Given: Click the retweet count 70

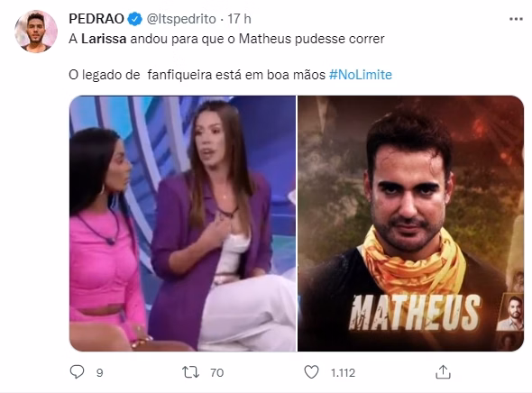Looking at the screenshot, I should 216,372.
